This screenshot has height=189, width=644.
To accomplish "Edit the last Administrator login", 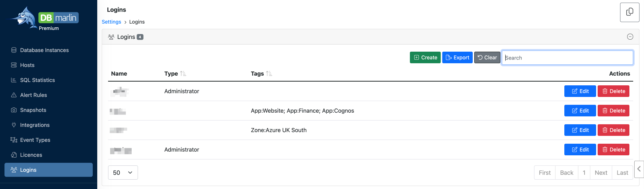I will pos(580,150).
